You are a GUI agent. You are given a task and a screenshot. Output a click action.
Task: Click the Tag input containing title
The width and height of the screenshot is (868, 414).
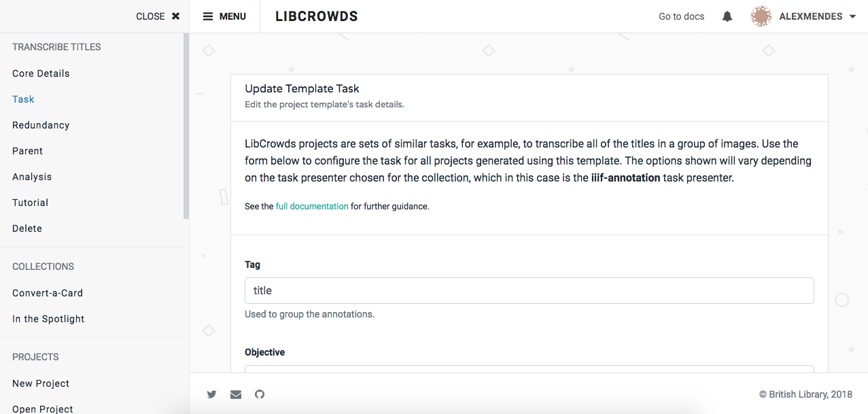pos(529,290)
